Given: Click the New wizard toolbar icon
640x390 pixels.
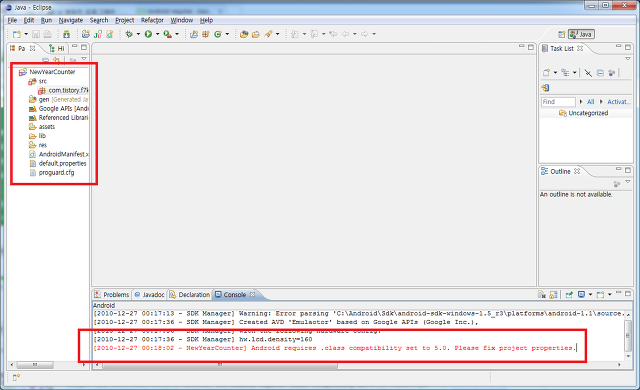Looking at the screenshot, I should (17, 34).
